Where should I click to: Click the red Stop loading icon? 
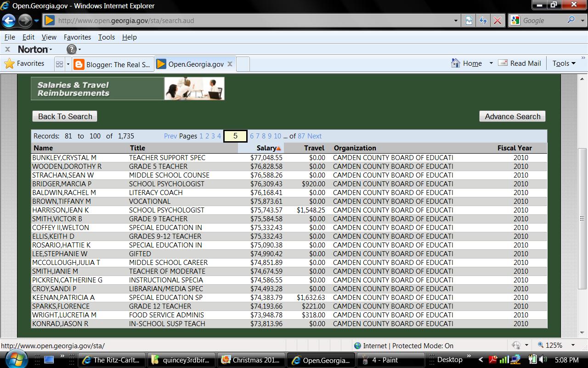497,21
